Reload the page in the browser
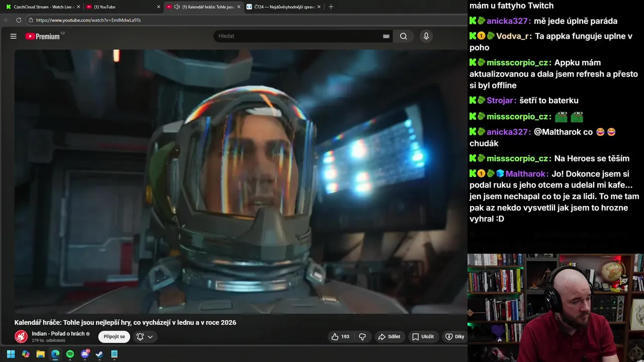Screen dimensions: 644x362 (x=19, y=20)
